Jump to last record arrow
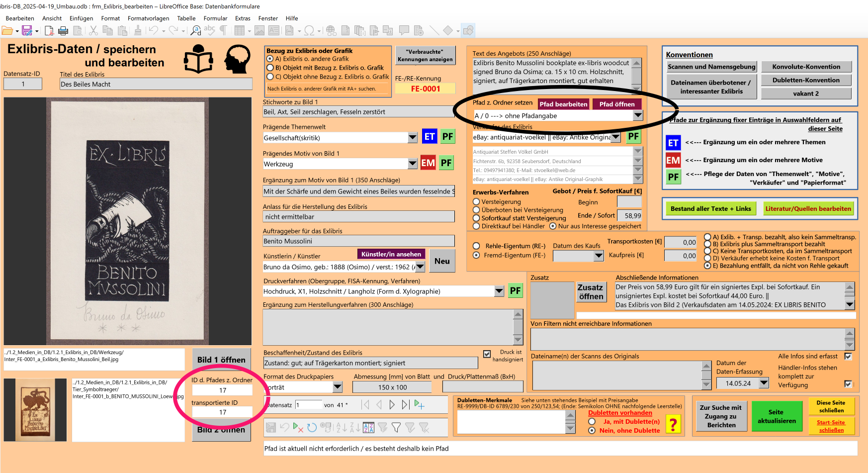This screenshot has height=473, width=868. pos(406,405)
